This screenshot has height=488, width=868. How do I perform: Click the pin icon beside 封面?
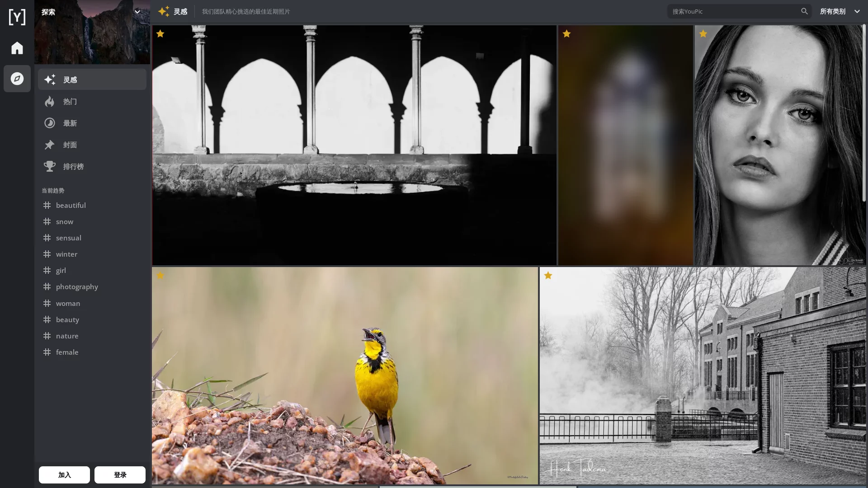[x=50, y=145]
